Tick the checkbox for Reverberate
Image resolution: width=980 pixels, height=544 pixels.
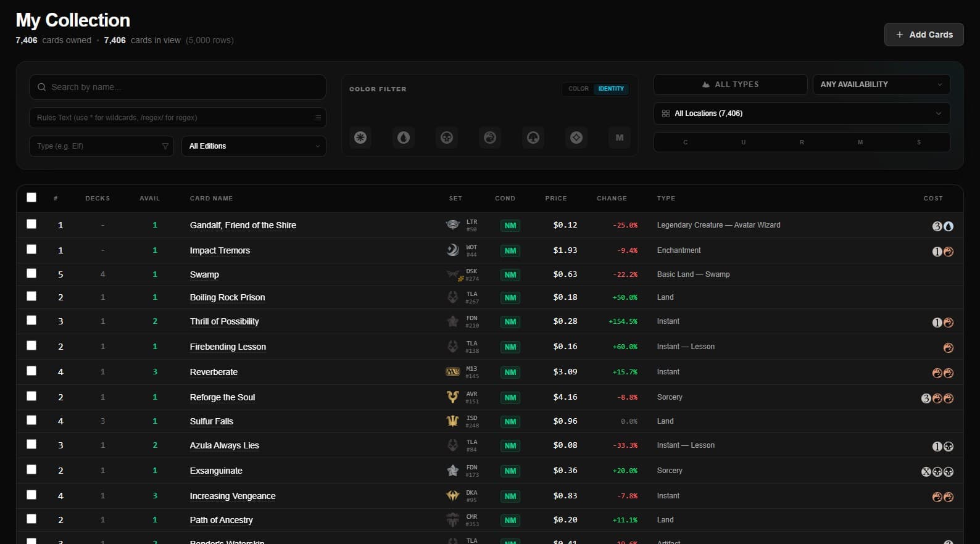(x=31, y=371)
